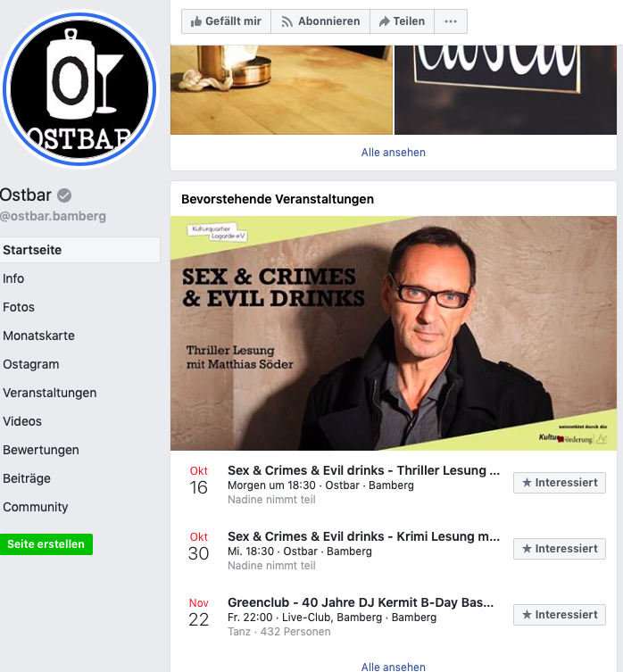Subscribe via the Abonnieren feed button
623x672 pixels.
[x=320, y=21]
